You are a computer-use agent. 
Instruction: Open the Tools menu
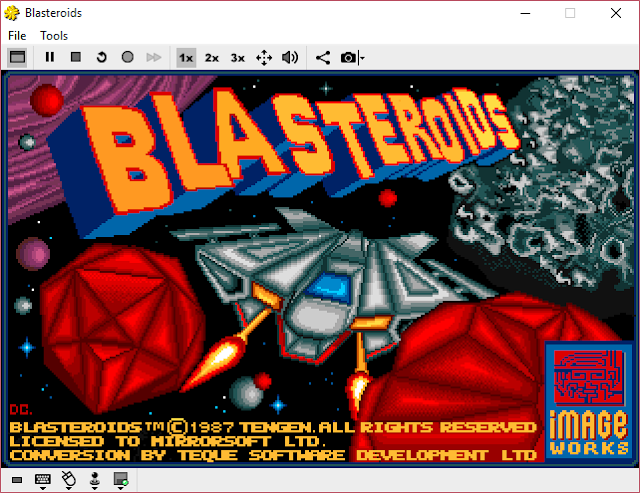54,36
